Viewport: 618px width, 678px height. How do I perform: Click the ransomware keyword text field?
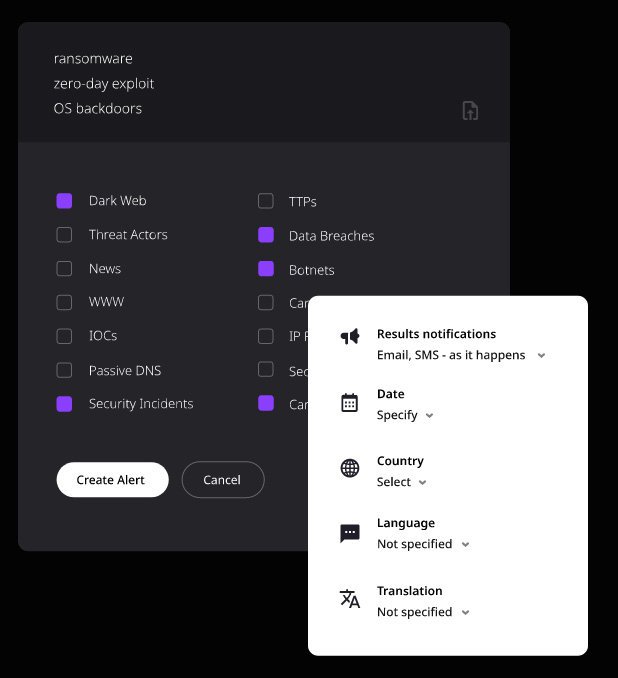(93, 58)
